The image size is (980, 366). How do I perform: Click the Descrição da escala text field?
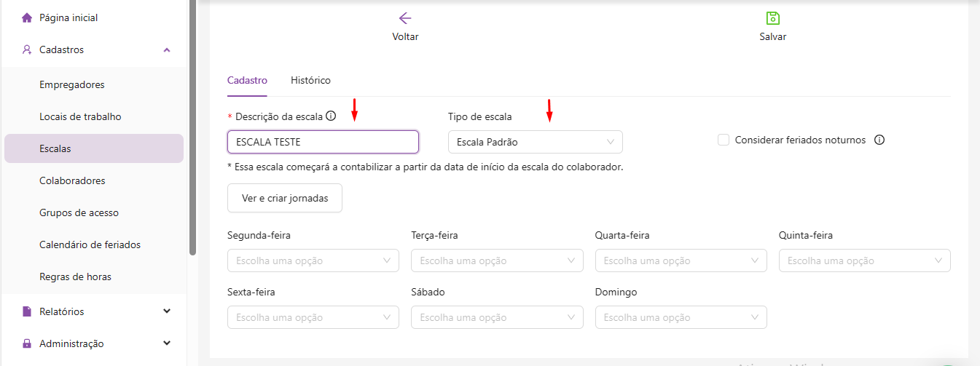tap(323, 142)
